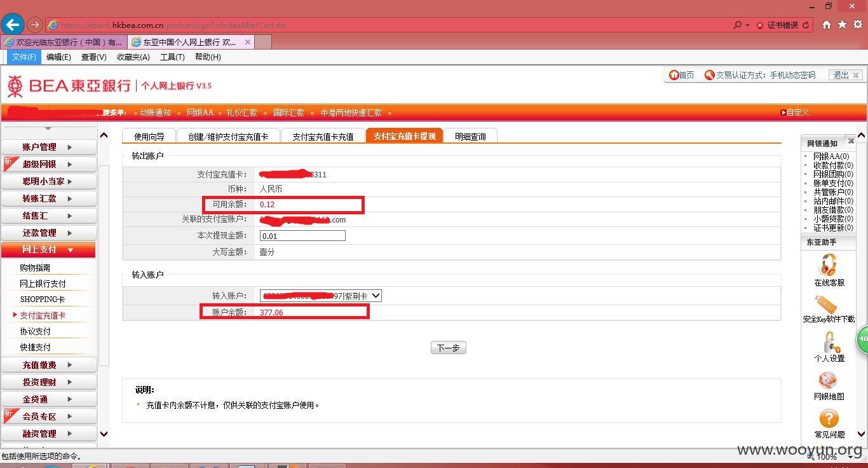The height and width of the screenshot is (468, 868).
Task: Go to 首页 home link
Action: click(681, 75)
